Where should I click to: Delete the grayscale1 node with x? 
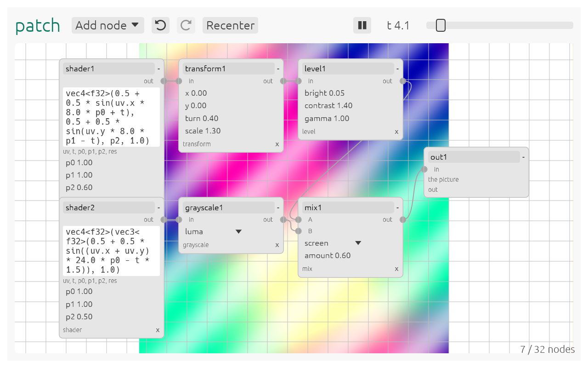(277, 245)
